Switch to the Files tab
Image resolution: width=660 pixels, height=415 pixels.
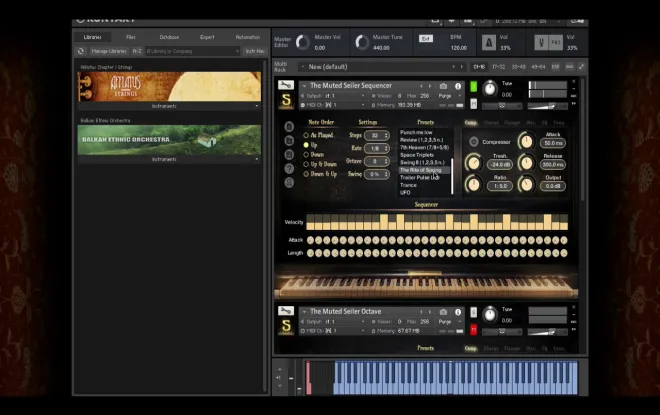click(x=131, y=37)
